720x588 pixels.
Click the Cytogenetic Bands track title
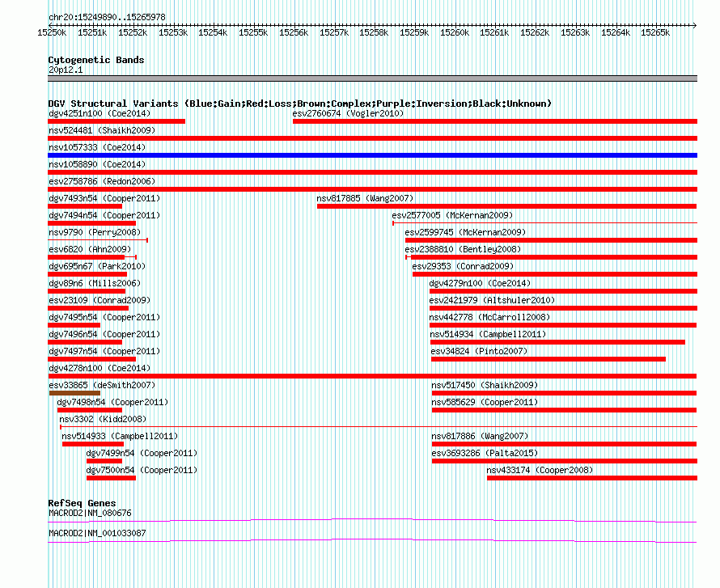pyautogui.click(x=96, y=60)
